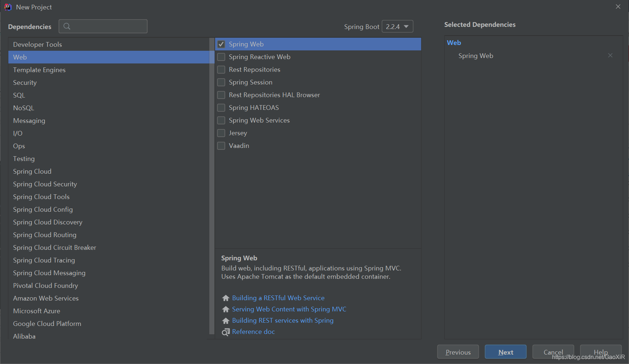This screenshot has height=364, width=629.
Task: Cancel the New Project wizard
Action: [553, 352]
